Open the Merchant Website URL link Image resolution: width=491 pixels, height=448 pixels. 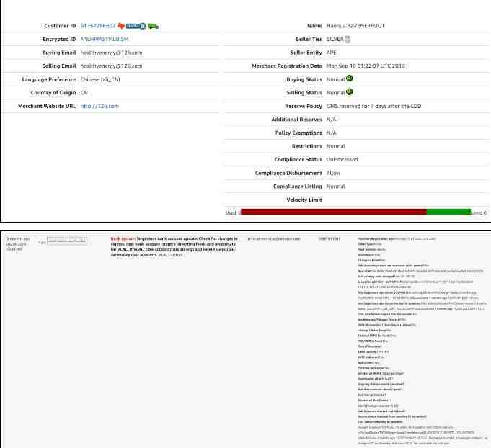pyautogui.click(x=99, y=106)
